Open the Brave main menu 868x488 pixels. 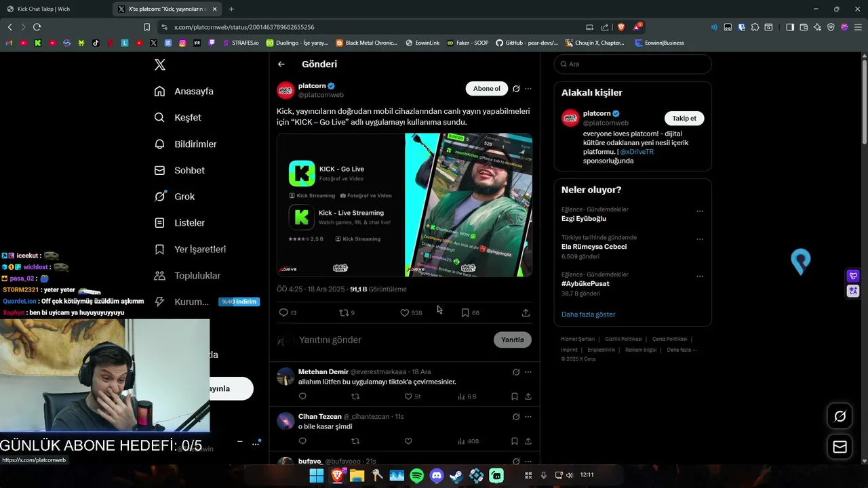[858, 27]
